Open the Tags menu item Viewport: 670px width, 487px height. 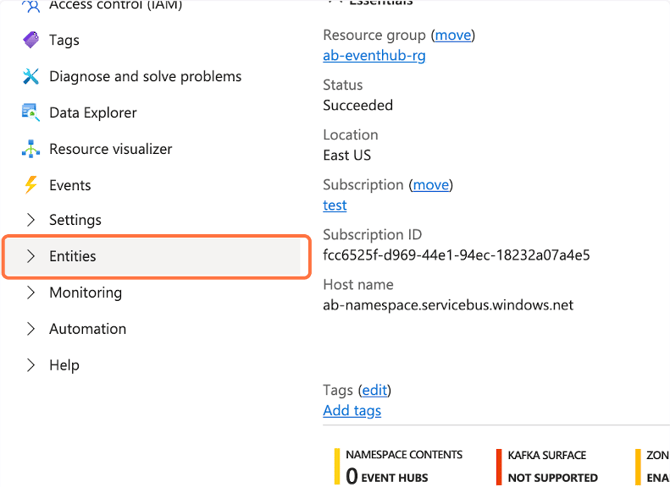pyautogui.click(x=64, y=40)
